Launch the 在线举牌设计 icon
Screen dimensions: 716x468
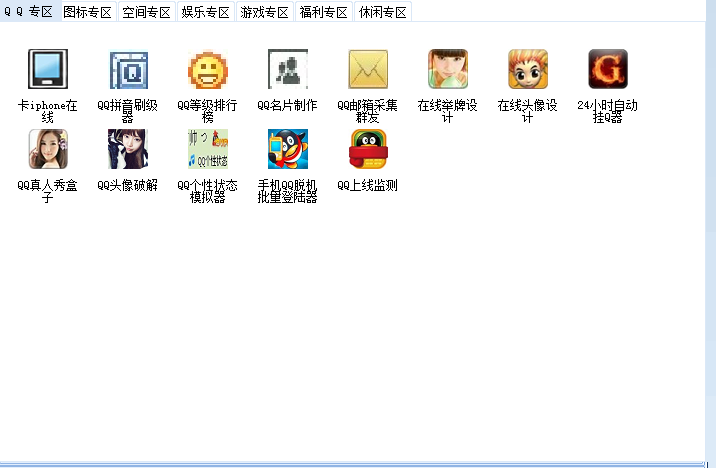tap(448, 69)
